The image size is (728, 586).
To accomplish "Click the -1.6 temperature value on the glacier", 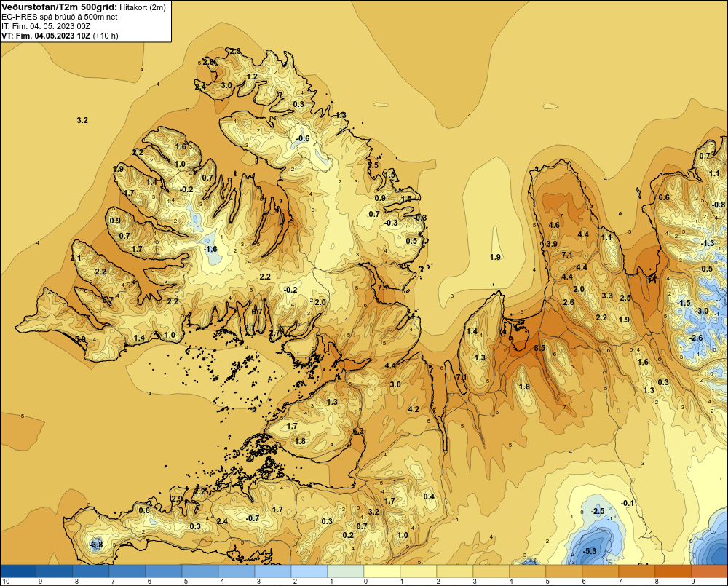I will click(210, 250).
